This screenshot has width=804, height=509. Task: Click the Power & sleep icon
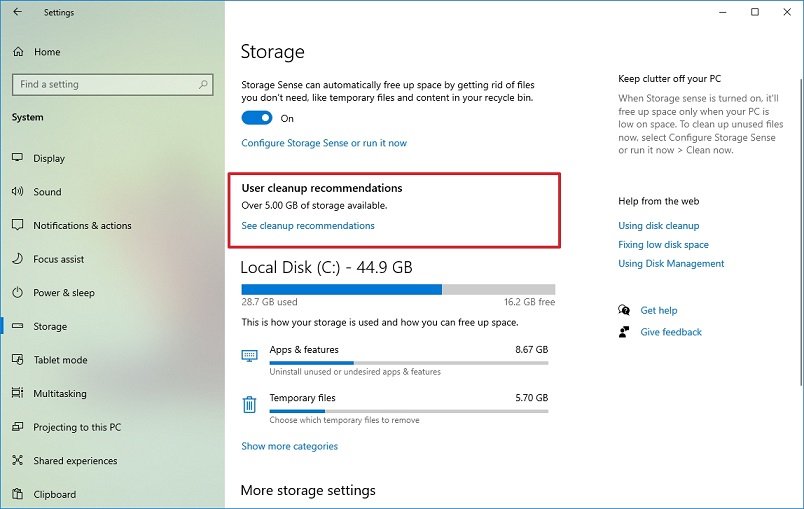coord(18,293)
